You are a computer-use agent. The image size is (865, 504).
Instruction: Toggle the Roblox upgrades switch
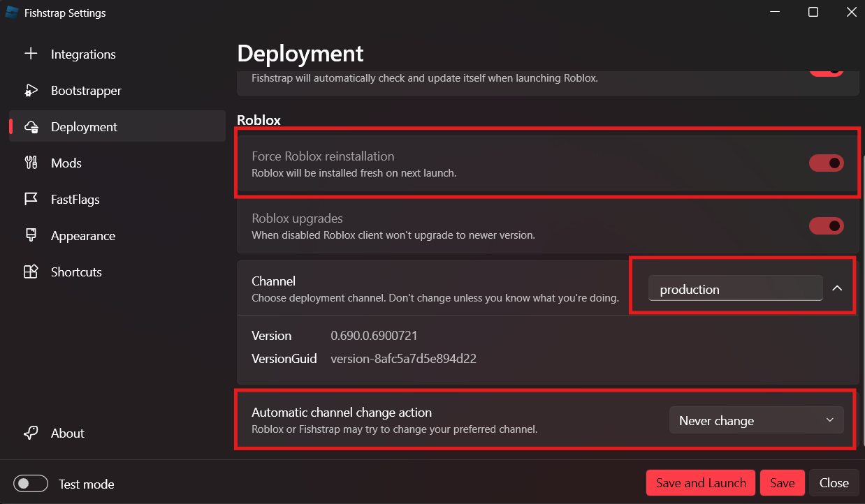tap(827, 225)
